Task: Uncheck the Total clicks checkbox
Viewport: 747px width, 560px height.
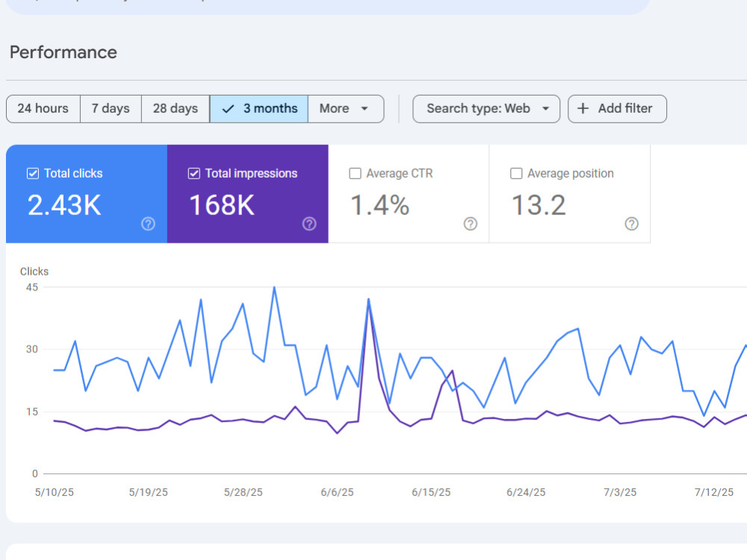Action: (x=33, y=173)
